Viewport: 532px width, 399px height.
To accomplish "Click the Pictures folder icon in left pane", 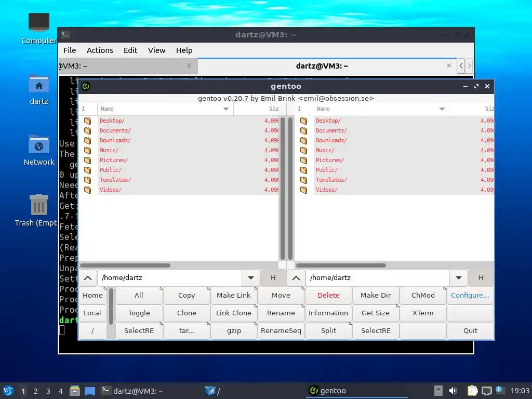I will pyautogui.click(x=87, y=160).
